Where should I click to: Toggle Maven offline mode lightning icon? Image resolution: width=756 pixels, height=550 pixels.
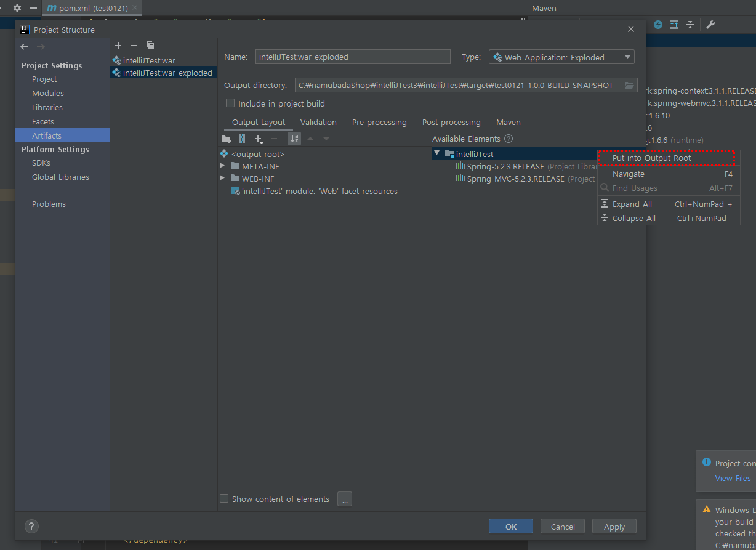pyautogui.click(x=658, y=25)
